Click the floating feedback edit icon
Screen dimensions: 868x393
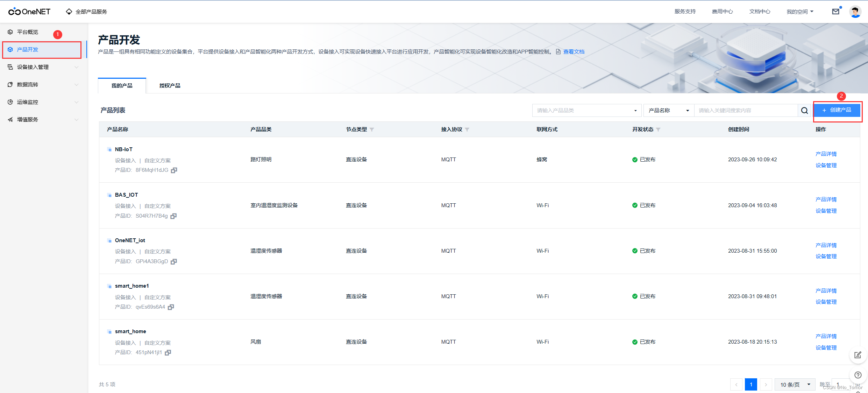click(858, 355)
